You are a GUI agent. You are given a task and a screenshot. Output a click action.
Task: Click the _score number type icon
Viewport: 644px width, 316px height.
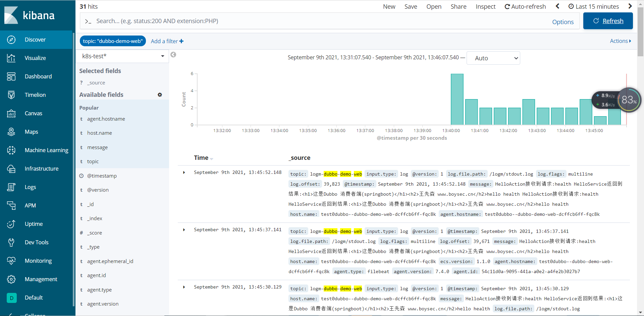point(81,233)
